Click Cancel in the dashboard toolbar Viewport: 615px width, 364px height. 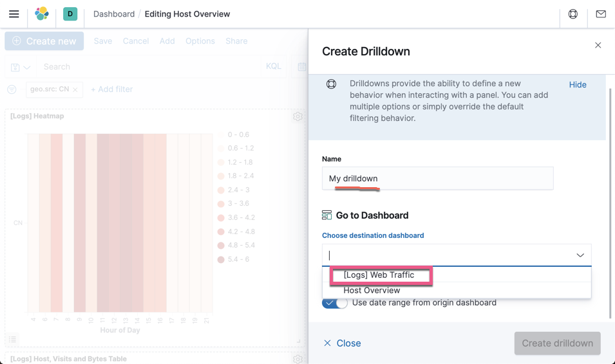click(136, 41)
